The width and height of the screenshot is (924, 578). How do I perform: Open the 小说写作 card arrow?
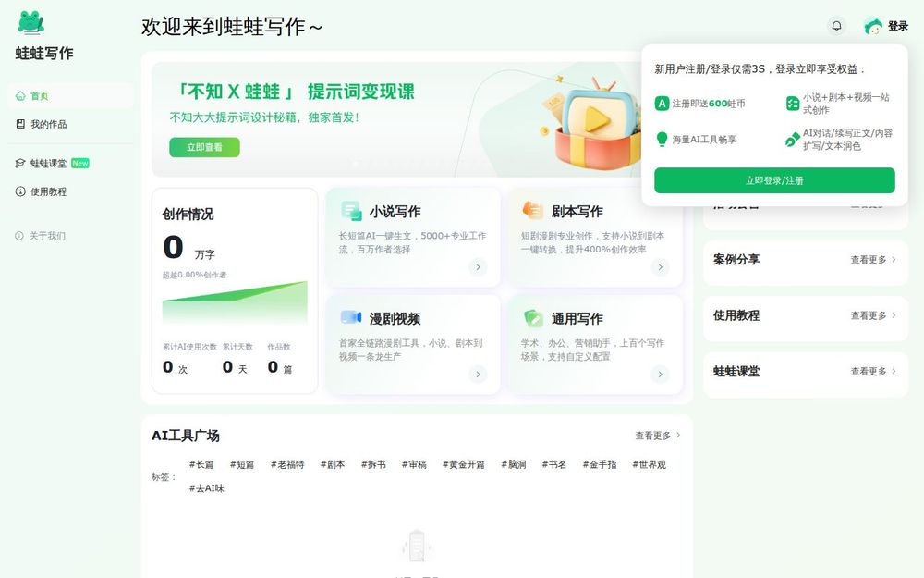tap(478, 267)
